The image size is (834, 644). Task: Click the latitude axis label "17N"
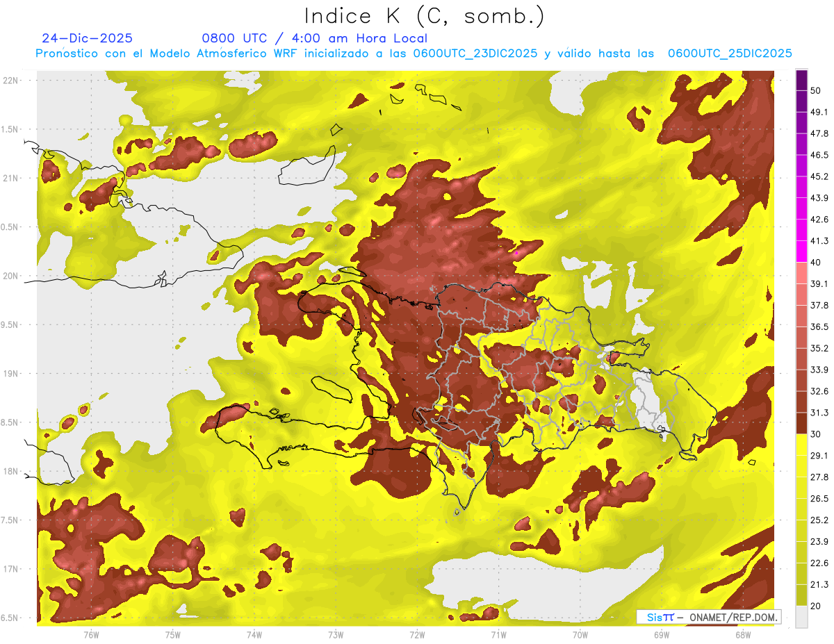pyautogui.click(x=10, y=569)
